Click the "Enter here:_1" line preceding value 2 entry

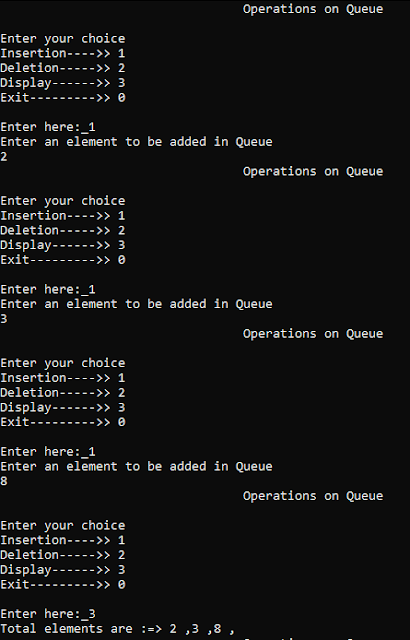pyautogui.click(x=48, y=127)
